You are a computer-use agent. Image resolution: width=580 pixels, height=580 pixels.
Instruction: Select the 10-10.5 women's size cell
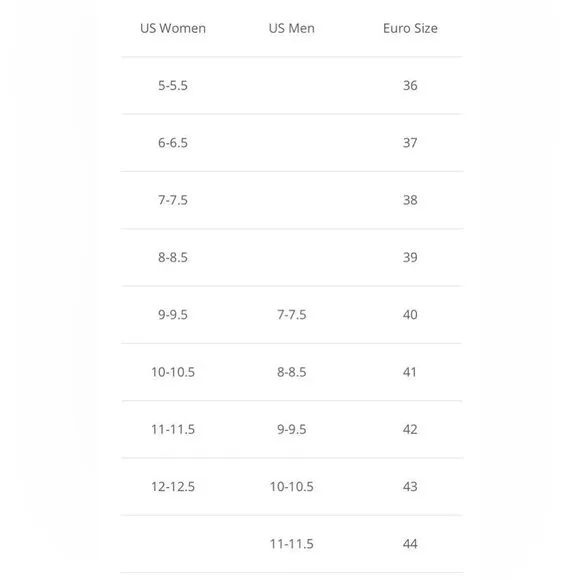(x=173, y=372)
